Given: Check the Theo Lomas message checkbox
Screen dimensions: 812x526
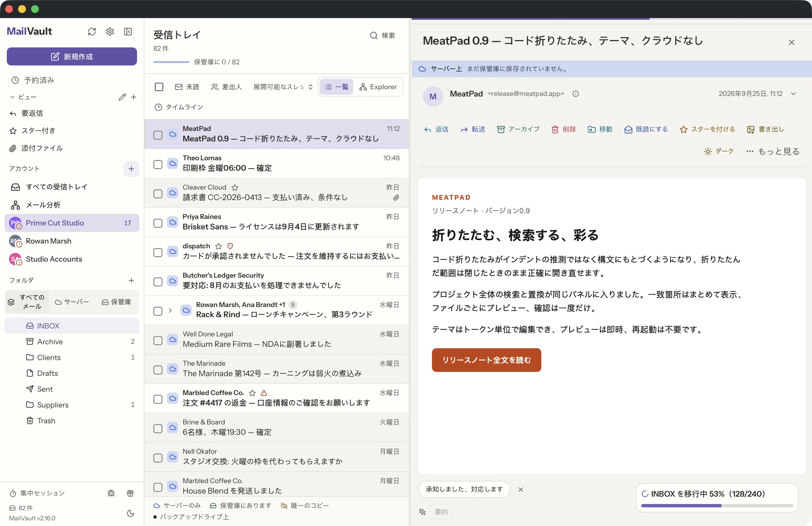Looking at the screenshot, I should coord(158,164).
